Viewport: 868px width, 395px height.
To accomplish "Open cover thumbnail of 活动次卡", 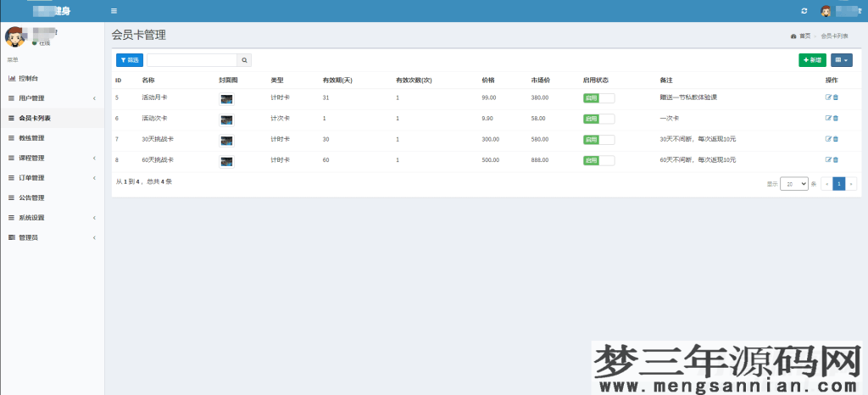I will click(226, 120).
